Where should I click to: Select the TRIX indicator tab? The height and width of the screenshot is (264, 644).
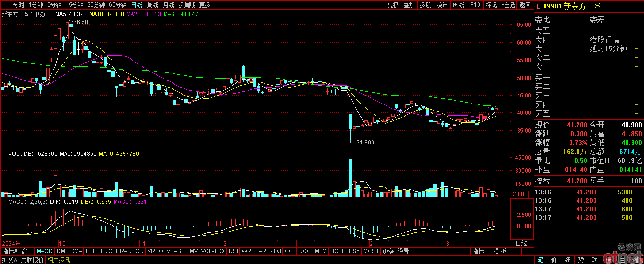pos(106,251)
